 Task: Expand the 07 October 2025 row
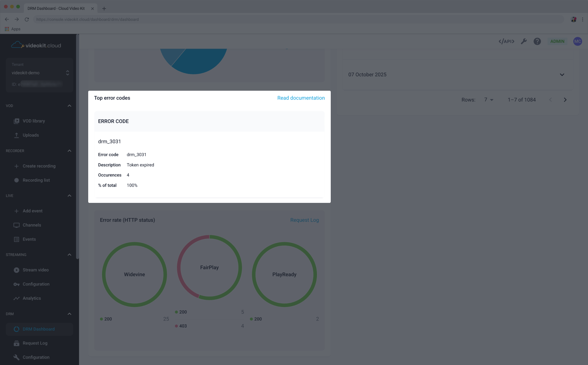[x=562, y=74]
